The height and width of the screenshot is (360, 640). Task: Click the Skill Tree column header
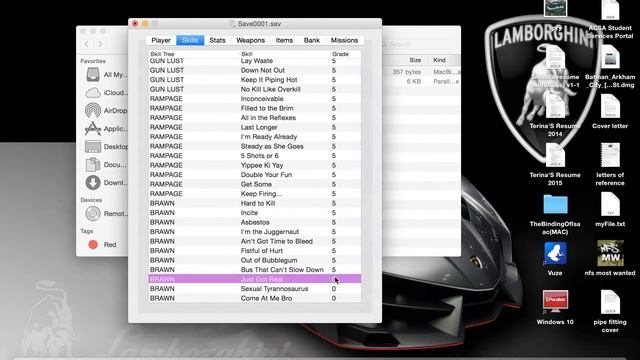(162, 54)
